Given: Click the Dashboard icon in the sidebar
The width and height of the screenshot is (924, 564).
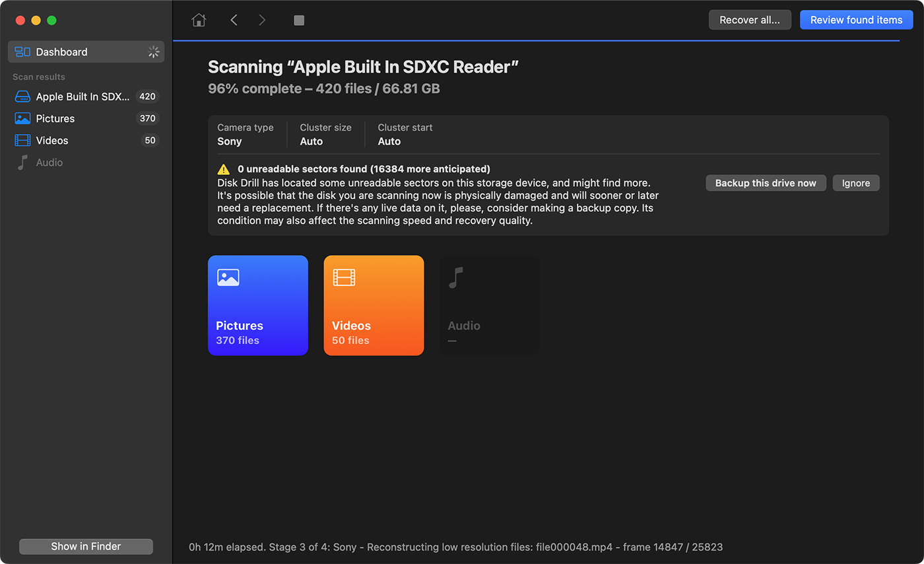Looking at the screenshot, I should [x=23, y=52].
